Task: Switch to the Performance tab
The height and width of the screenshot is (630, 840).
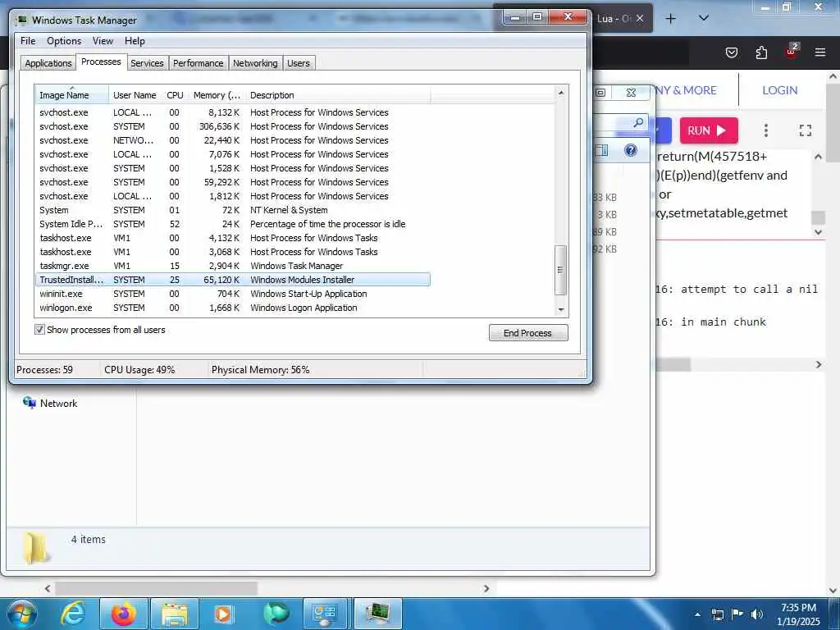Action: 198,63
